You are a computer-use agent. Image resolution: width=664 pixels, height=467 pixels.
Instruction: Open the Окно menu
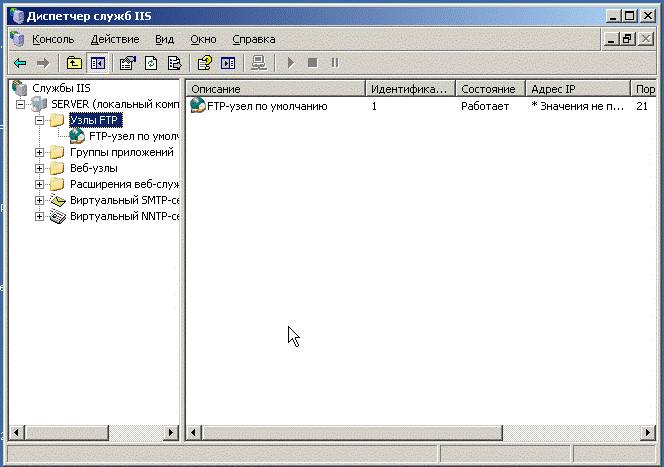coord(203,39)
